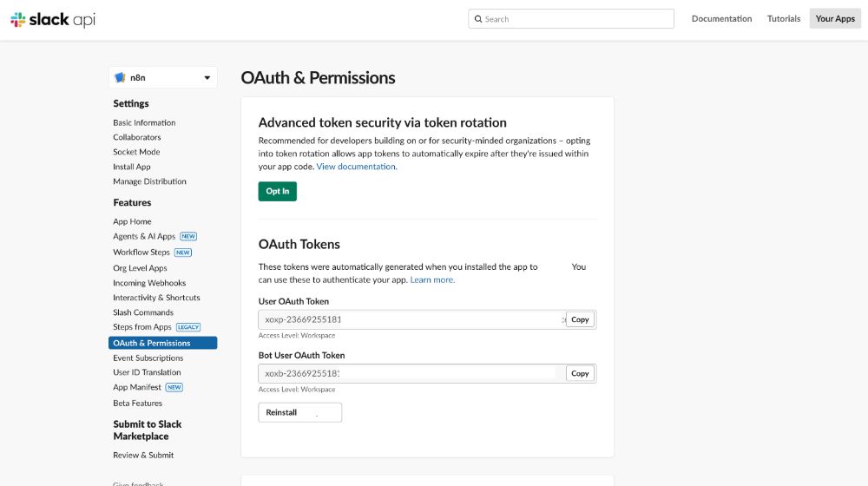This screenshot has height=486, width=868.
Task: Click the OAuth & Permissions page title
Action: 318,77
